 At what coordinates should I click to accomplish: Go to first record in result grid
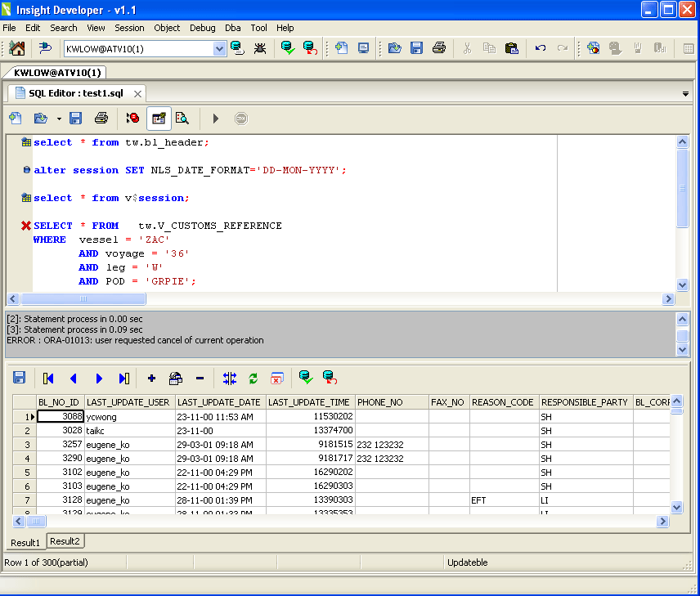click(x=48, y=379)
